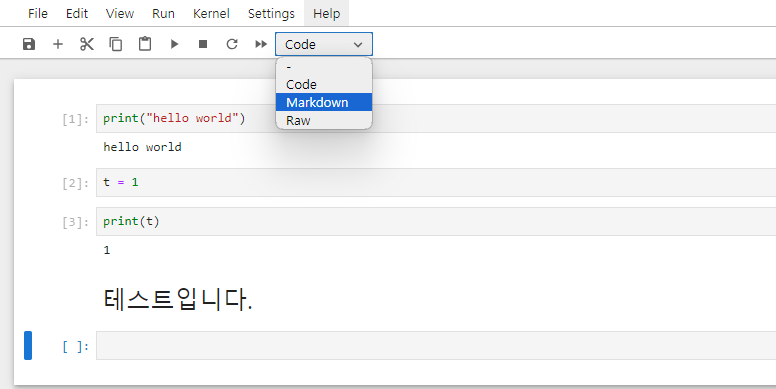
Task: Copy the selected cell using the copy icon
Action: tap(116, 44)
